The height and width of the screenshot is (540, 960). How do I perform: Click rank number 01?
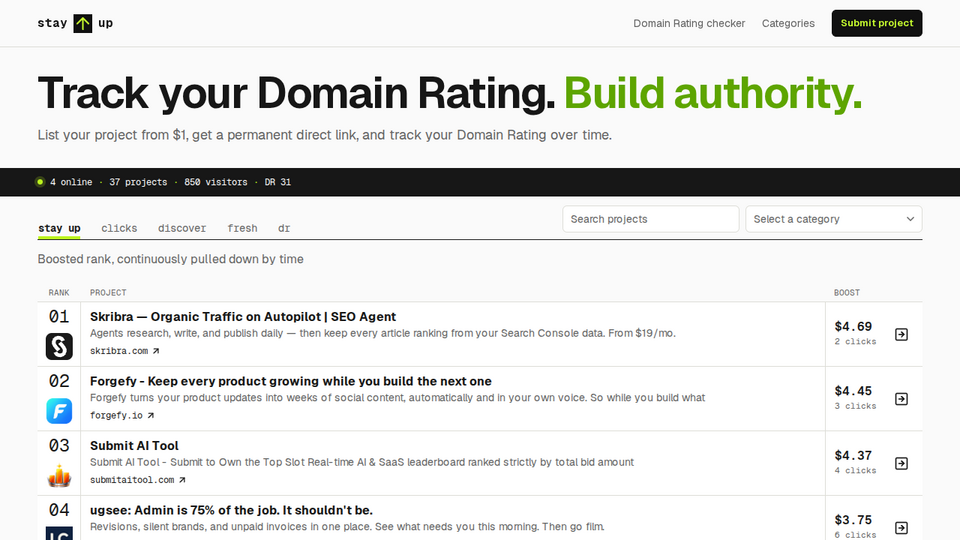59,317
